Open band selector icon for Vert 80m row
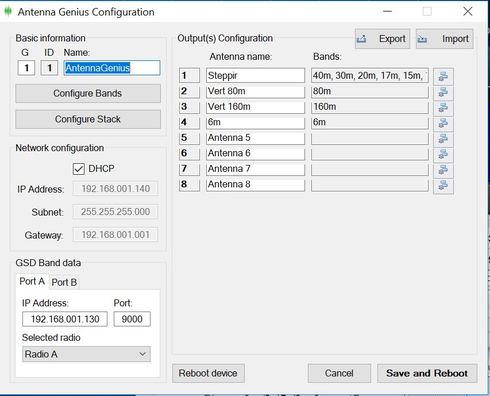Screen dimensions: 490x396 click(x=443, y=92)
